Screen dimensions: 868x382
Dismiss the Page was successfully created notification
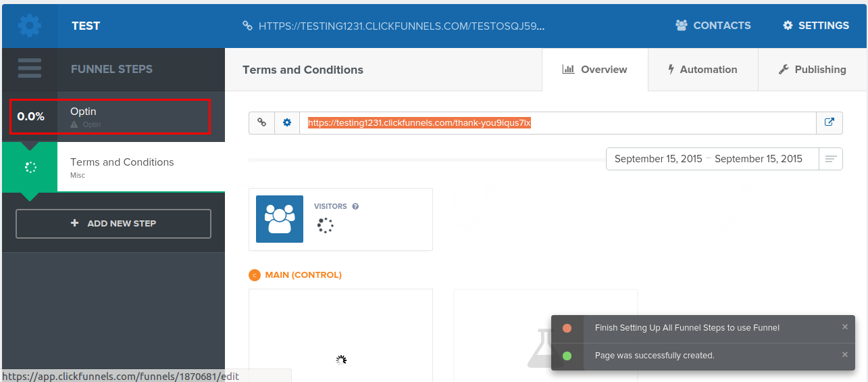(844, 354)
